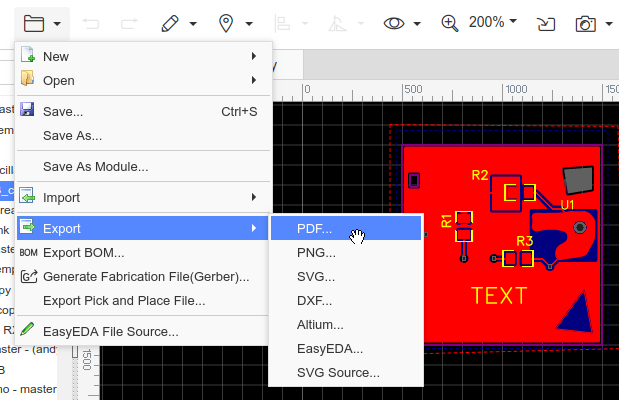Open EasyEDA File Source...
This screenshot has height=400, width=619.
(144, 332)
